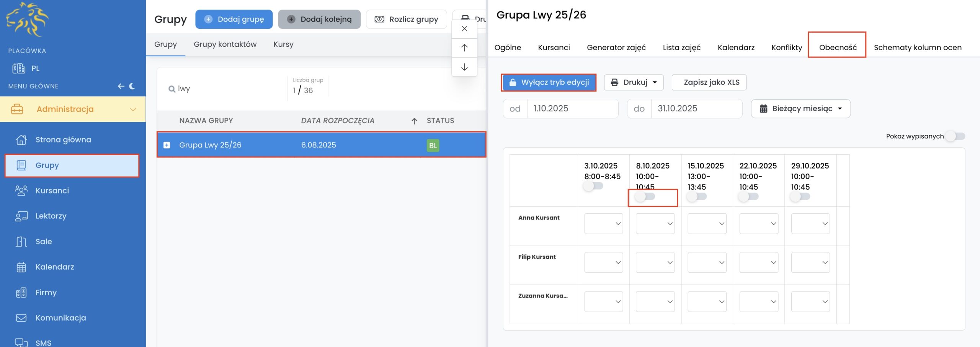Image resolution: width=980 pixels, height=347 pixels.
Task: Open the Bieżący miesiąc date range dropdown
Action: (800, 109)
